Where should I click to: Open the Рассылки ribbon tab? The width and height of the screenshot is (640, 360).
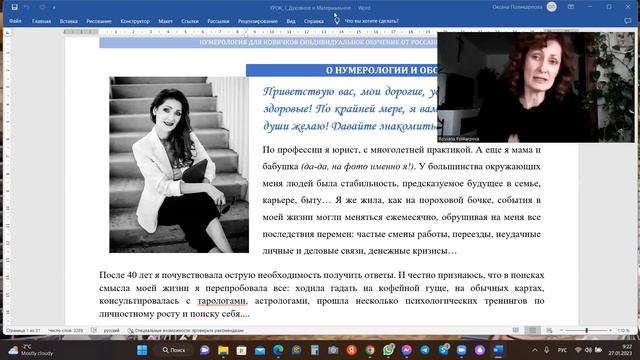coord(218,21)
